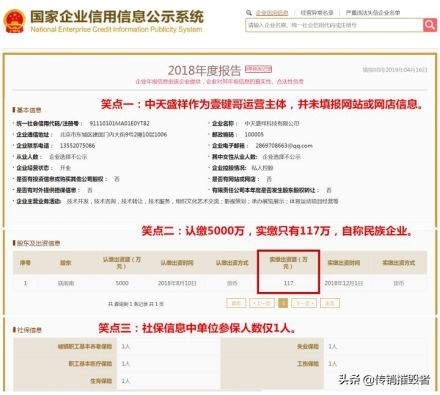
Task: Click phone number 13552075086
Action: pyautogui.click(x=77, y=146)
